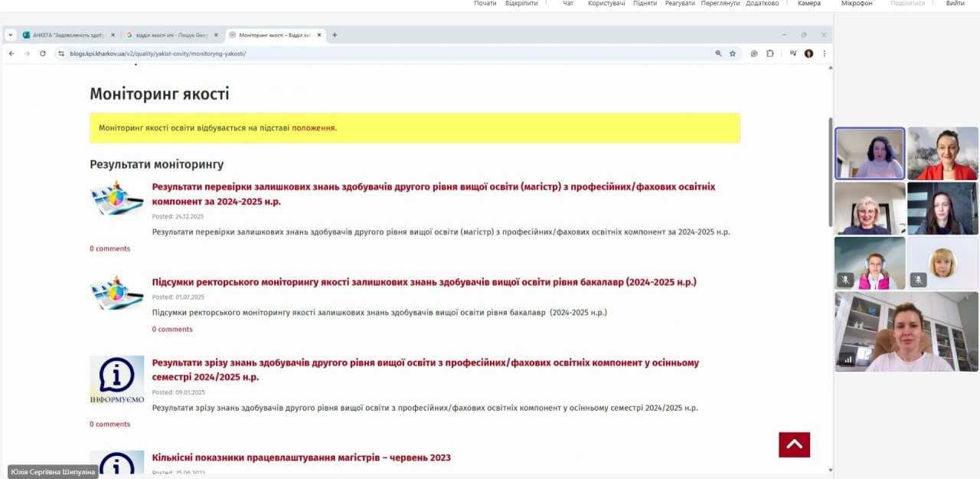Reload the page with the refresh icon
Viewport: 980px width, 479px height.
point(43,54)
